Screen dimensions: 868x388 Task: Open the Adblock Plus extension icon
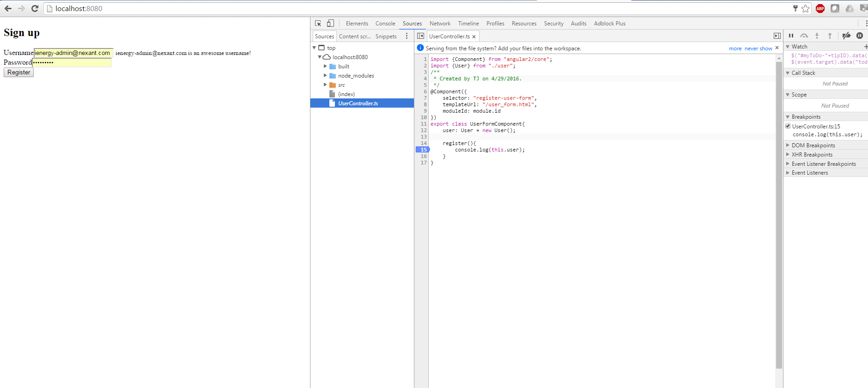(x=820, y=8)
